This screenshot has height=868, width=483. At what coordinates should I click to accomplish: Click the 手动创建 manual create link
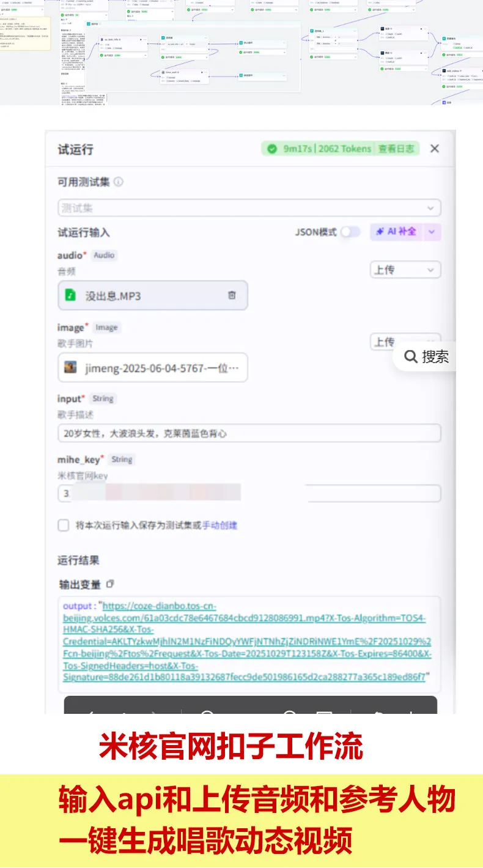click(219, 525)
